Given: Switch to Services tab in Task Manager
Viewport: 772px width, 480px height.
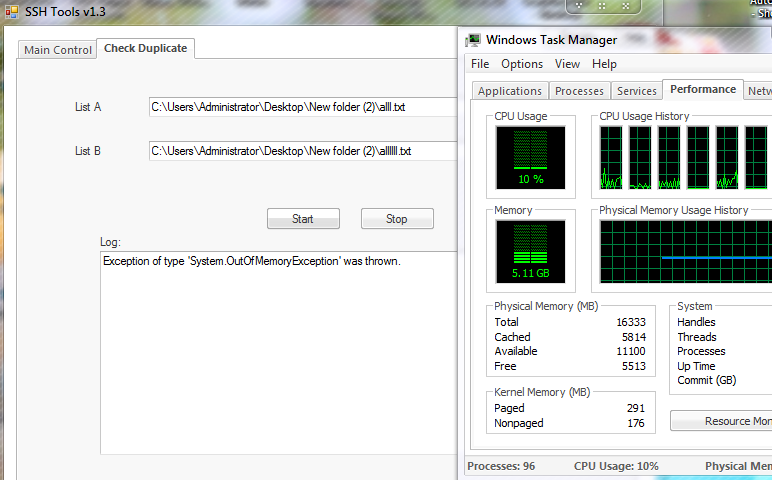Looking at the screenshot, I should tap(637, 91).
